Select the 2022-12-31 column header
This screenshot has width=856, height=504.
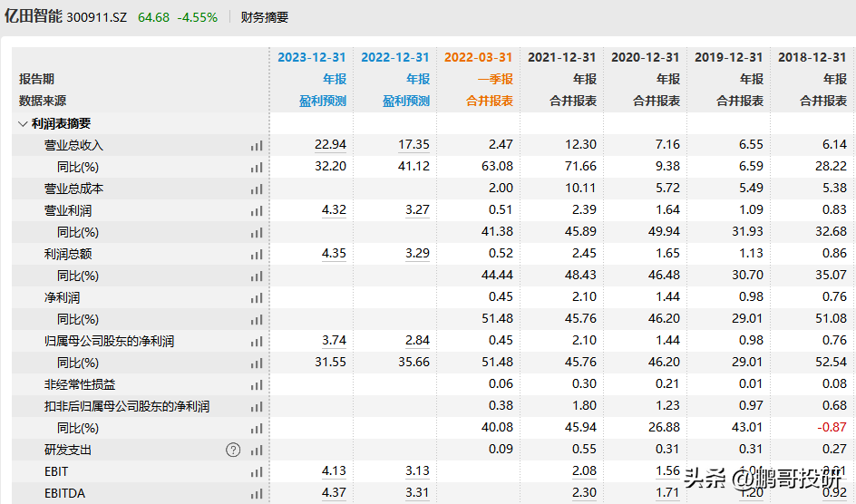coord(395,57)
